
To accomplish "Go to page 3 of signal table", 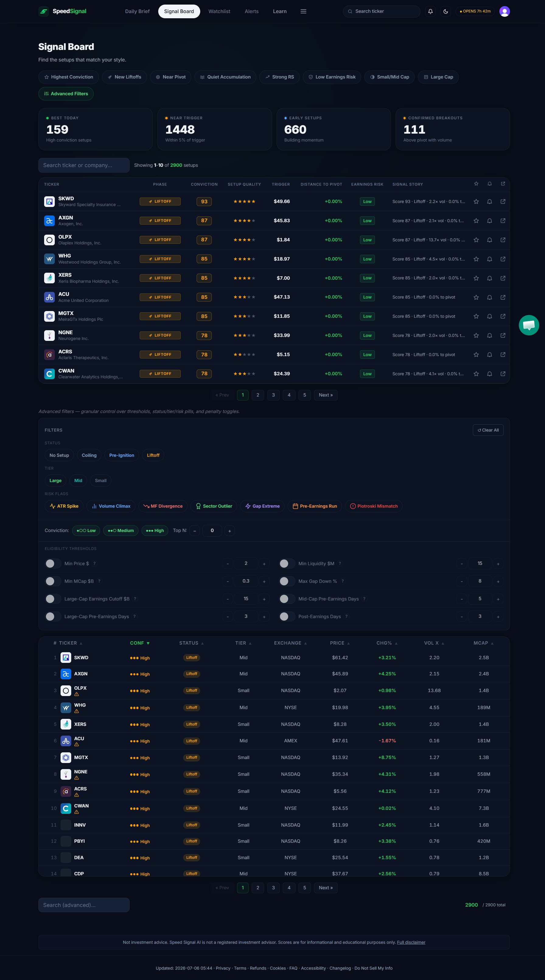I will 273,395.
